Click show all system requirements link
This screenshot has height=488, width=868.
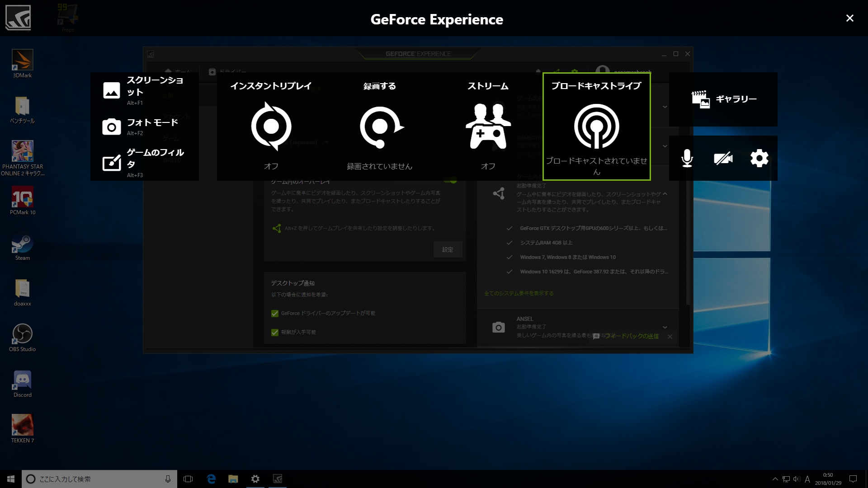(519, 293)
